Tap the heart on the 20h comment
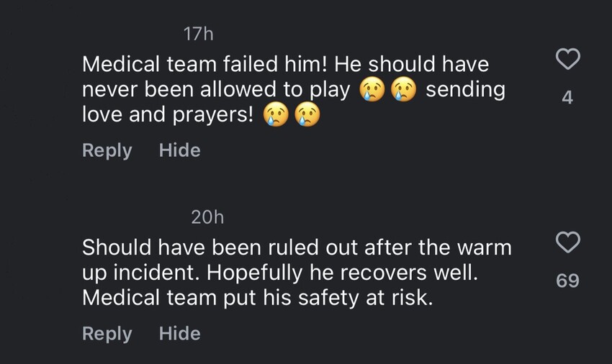This screenshot has height=364, width=612. coord(568,242)
